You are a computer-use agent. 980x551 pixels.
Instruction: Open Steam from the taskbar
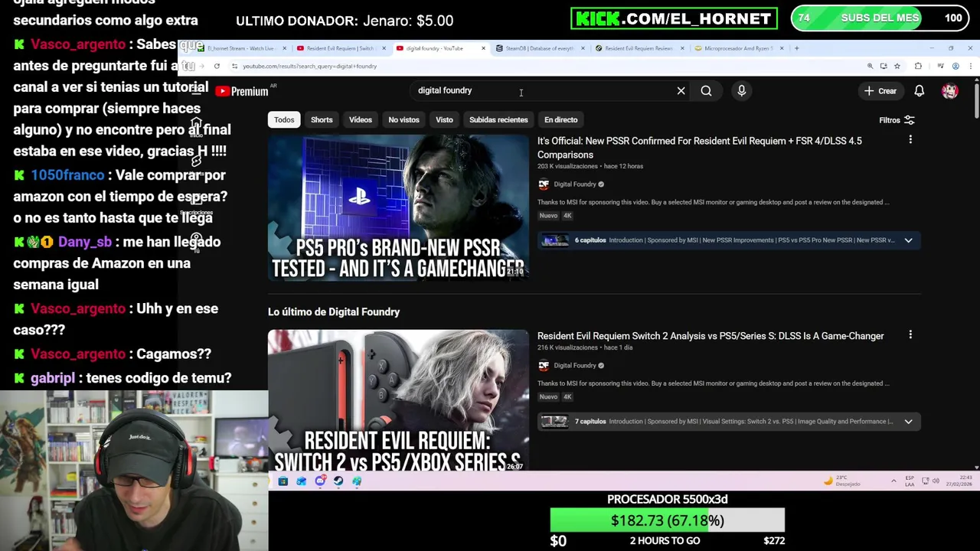(338, 481)
